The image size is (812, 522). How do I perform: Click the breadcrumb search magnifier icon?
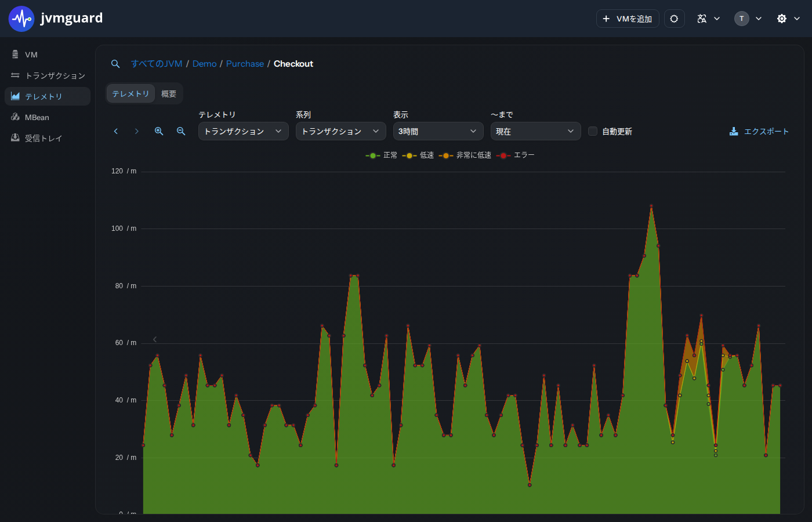pyautogui.click(x=115, y=64)
